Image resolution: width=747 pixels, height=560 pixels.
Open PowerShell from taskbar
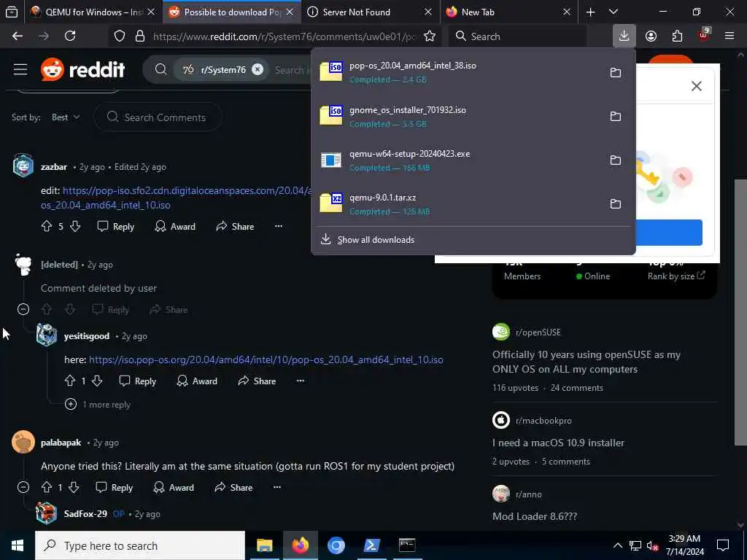[371, 545]
